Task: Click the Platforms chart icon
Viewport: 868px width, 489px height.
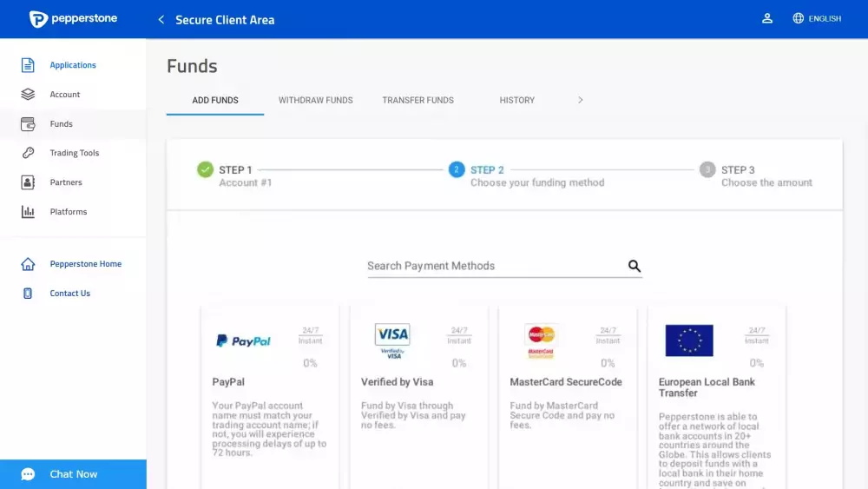Action: [28, 212]
